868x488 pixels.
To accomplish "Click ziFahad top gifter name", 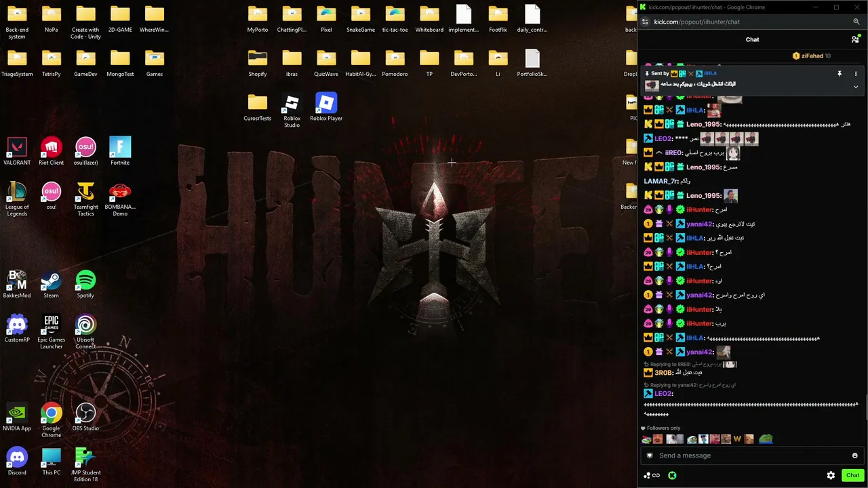I will (812, 56).
